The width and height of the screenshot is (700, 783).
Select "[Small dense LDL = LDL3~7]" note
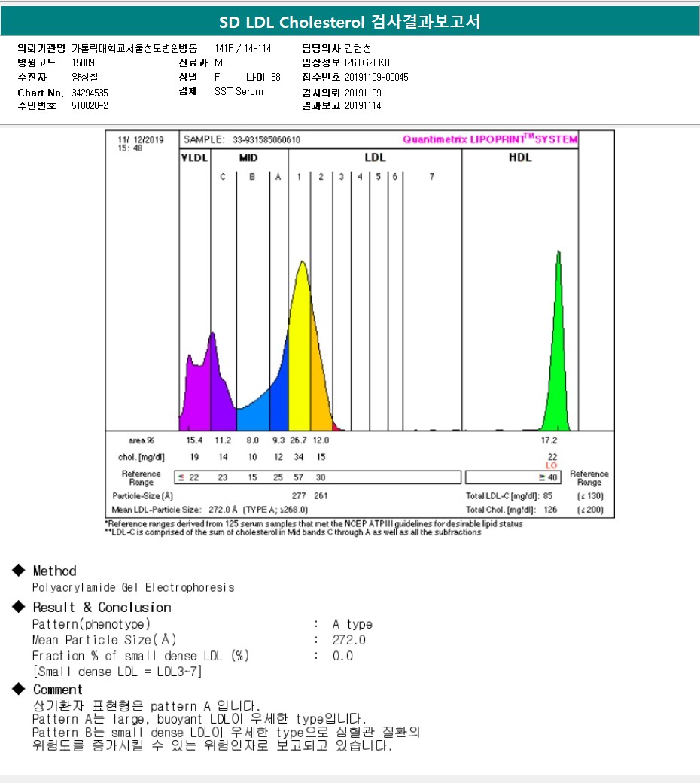coord(117,672)
